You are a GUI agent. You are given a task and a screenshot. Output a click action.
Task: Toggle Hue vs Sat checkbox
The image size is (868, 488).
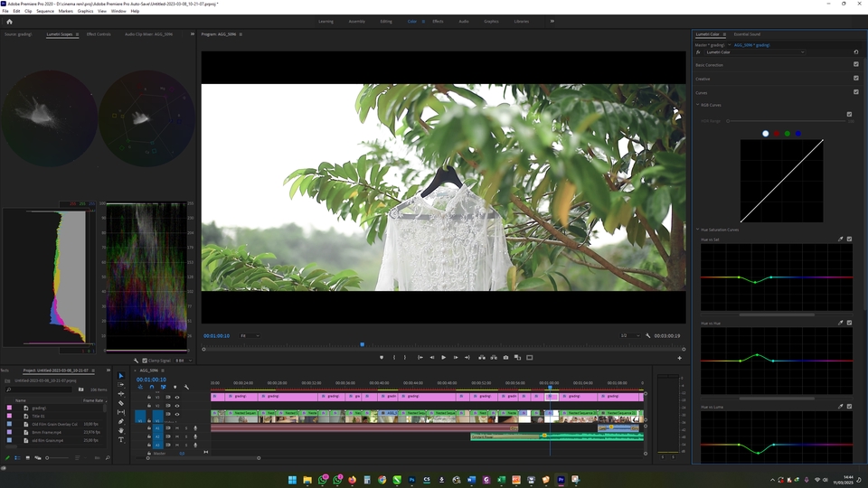(x=849, y=239)
